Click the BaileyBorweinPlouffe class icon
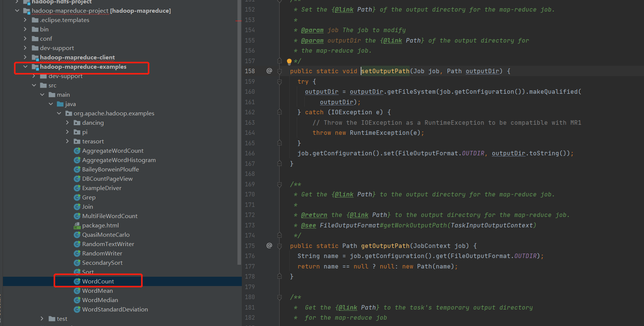This screenshot has height=326, width=644. pos(77,170)
